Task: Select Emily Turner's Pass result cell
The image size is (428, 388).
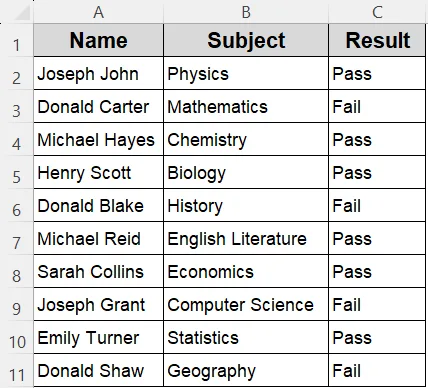Action: (377, 337)
